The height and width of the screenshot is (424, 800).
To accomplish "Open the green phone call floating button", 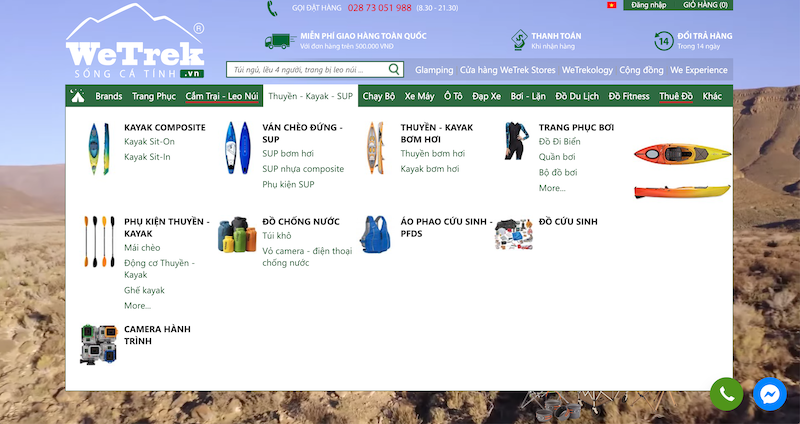I will tap(727, 394).
